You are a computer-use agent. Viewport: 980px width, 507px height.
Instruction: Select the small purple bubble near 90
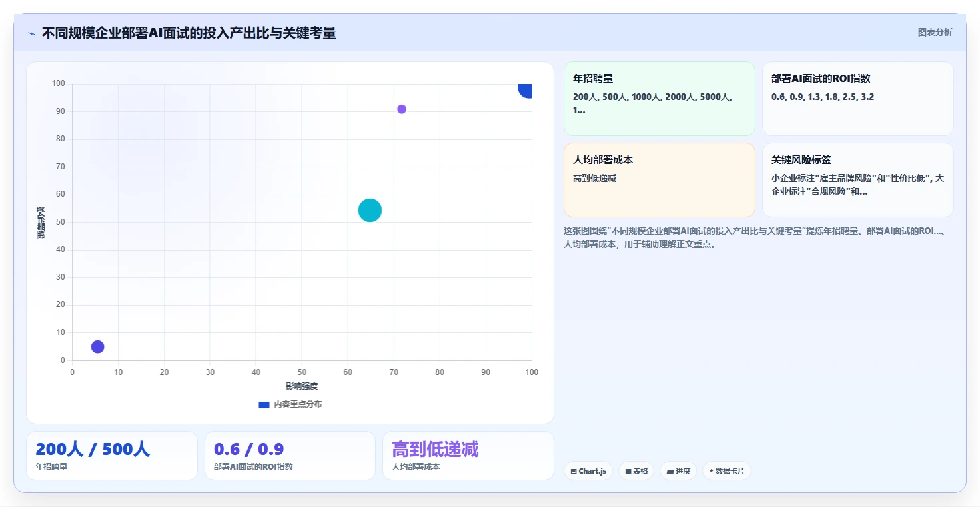coord(402,109)
